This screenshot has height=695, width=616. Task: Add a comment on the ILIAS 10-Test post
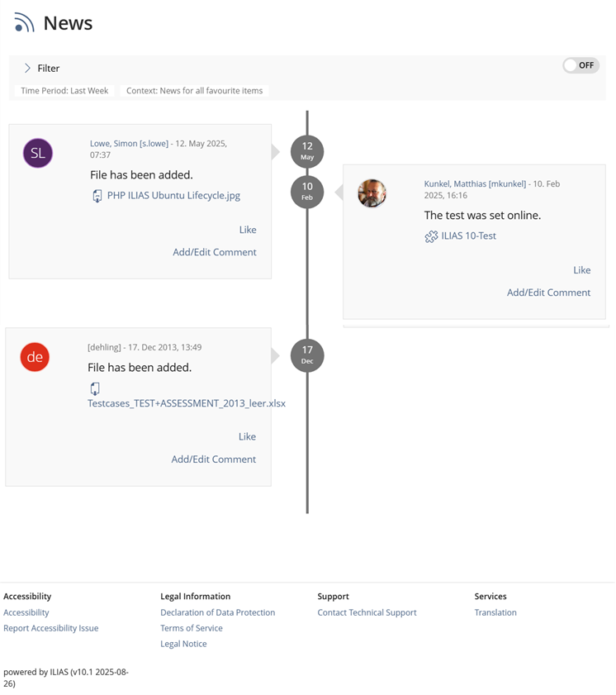pyautogui.click(x=548, y=293)
